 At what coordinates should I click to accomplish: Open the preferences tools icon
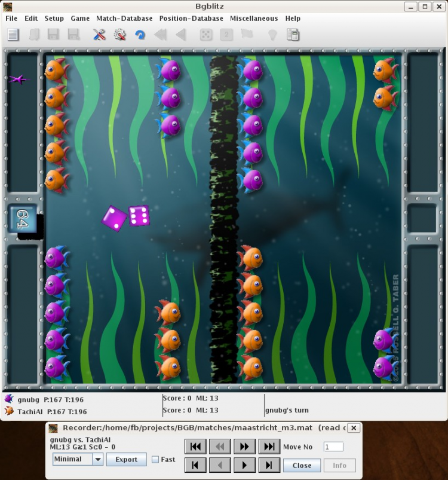point(99,35)
